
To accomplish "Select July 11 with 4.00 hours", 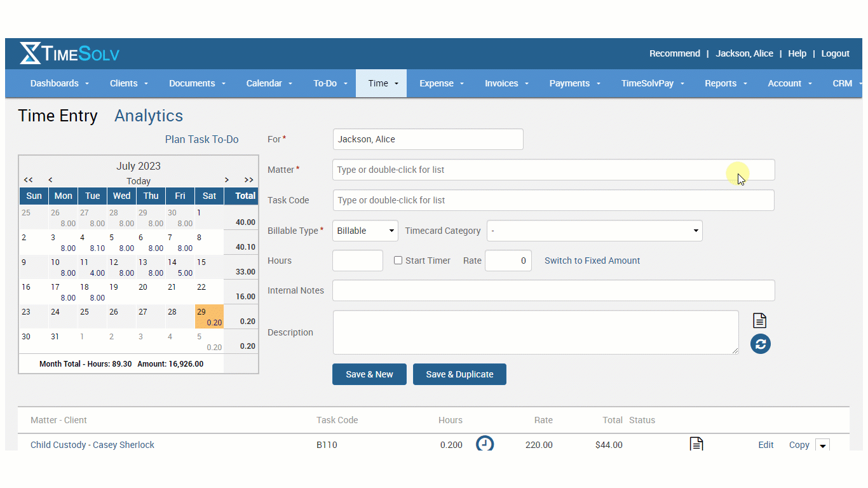I will (92, 267).
